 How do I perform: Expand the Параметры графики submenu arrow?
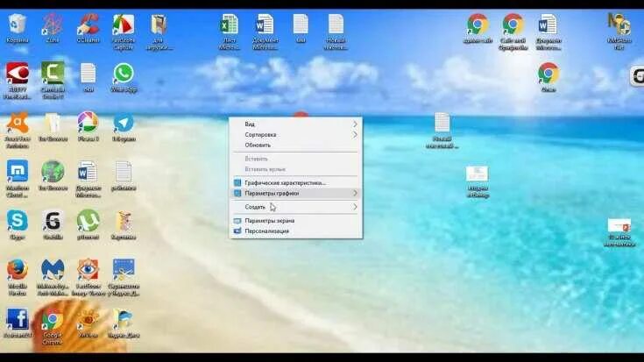(355, 193)
